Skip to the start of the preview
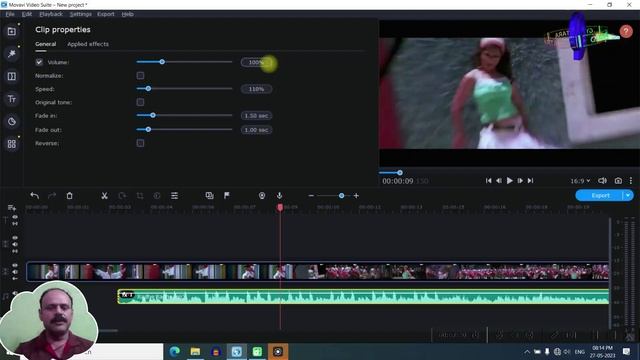 click(x=489, y=180)
